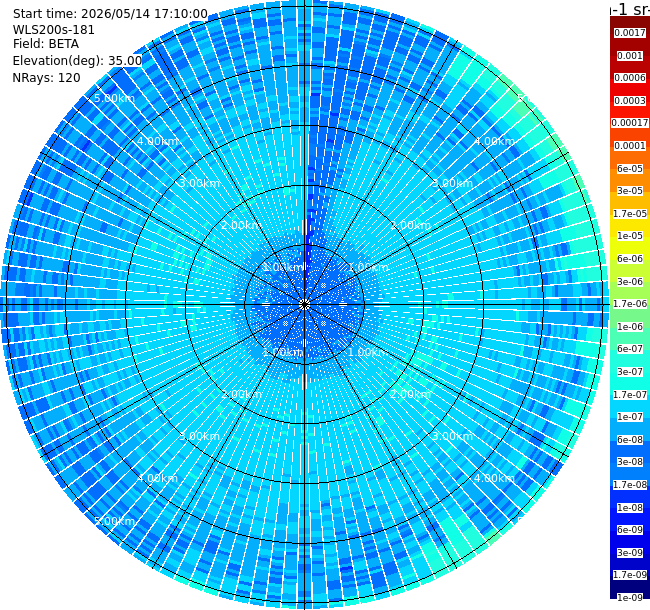The height and width of the screenshot is (610, 650).
Task: Click the 1e-05 yellow colorbar label
Action: (630, 236)
